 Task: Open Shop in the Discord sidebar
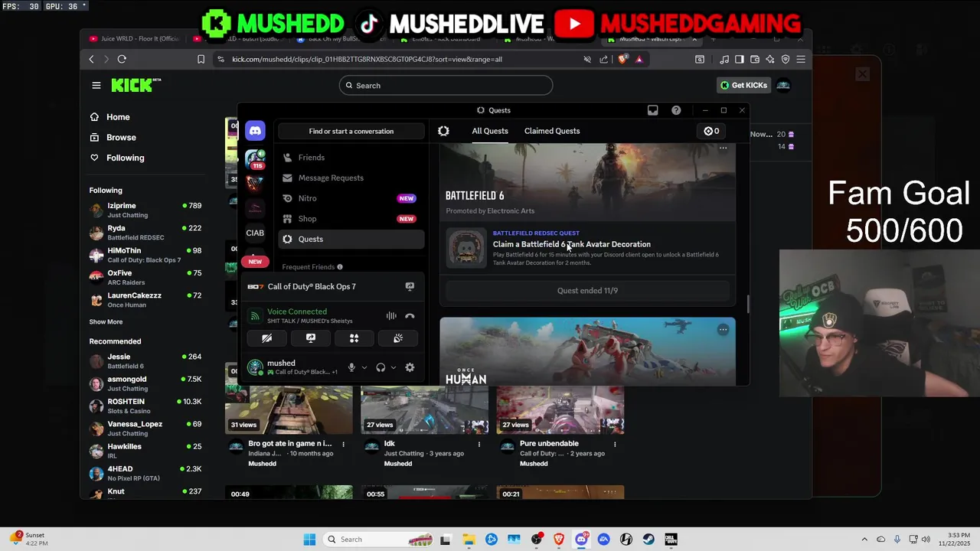(351, 219)
